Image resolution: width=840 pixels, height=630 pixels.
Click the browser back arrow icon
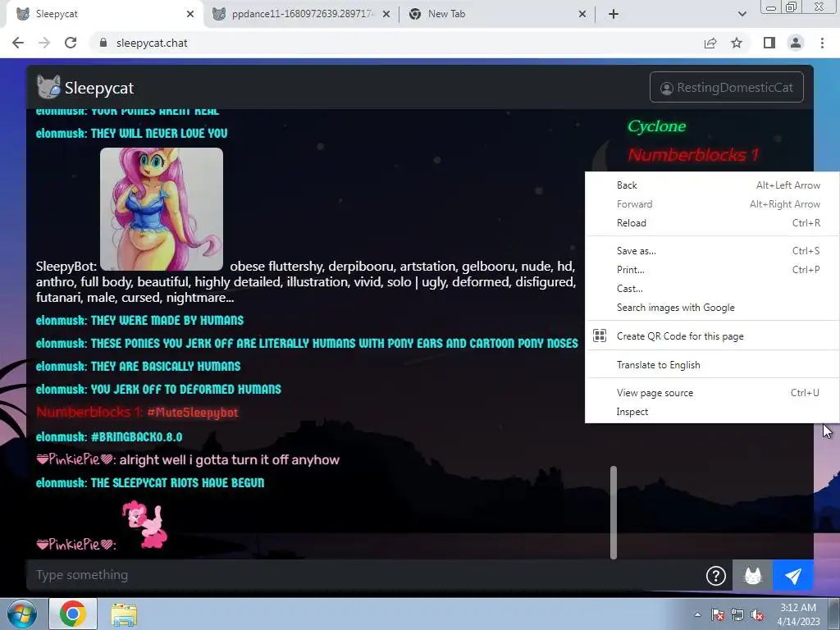point(18,43)
